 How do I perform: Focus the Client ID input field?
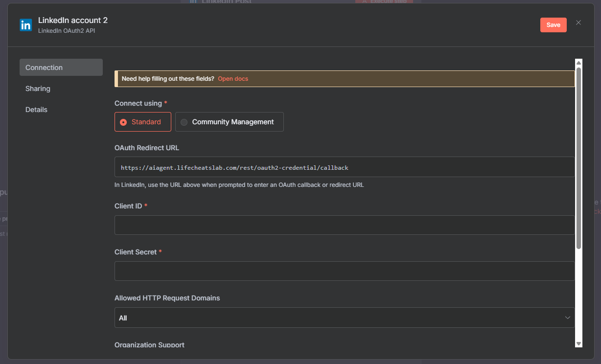click(x=344, y=225)
